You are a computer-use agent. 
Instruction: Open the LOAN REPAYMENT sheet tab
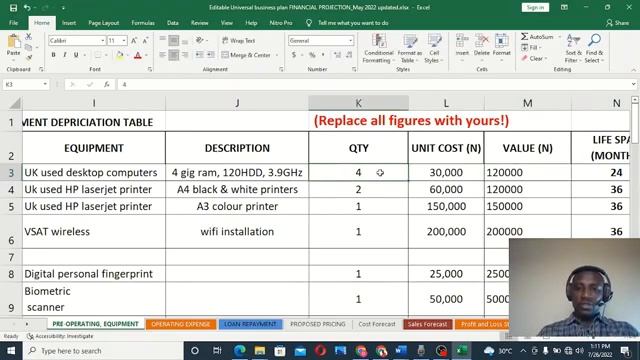pos(250,324)
